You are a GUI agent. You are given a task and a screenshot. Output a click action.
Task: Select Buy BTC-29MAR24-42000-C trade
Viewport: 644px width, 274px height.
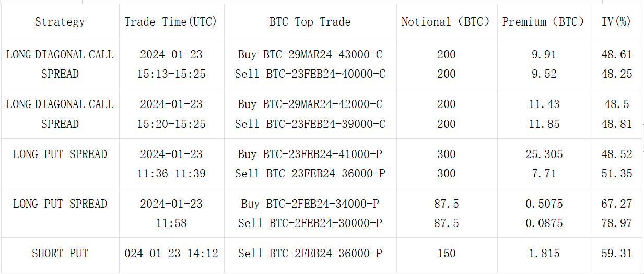click(310, 104)
